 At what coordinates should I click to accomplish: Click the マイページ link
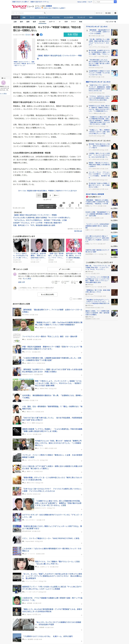tap(99, 13)
